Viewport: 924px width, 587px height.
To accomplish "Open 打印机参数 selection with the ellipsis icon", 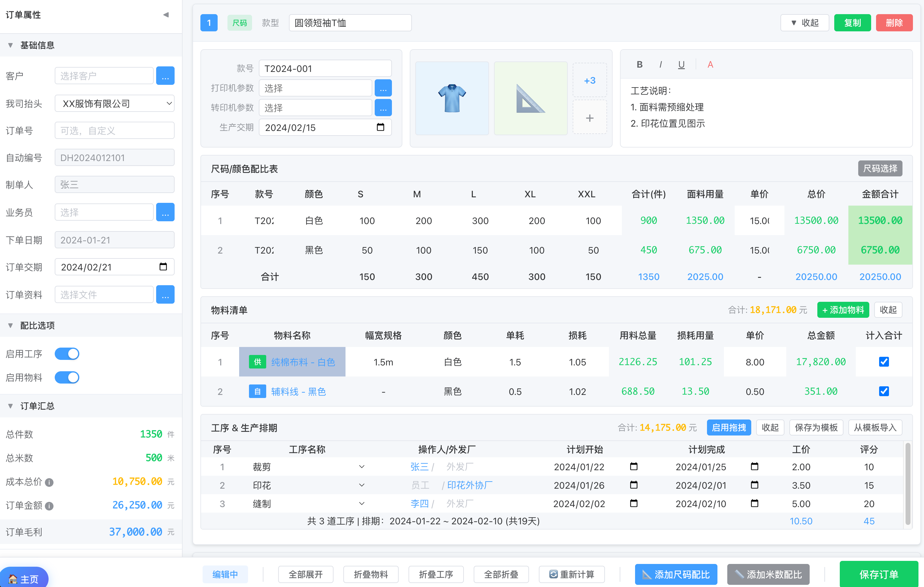I will 383,88.
